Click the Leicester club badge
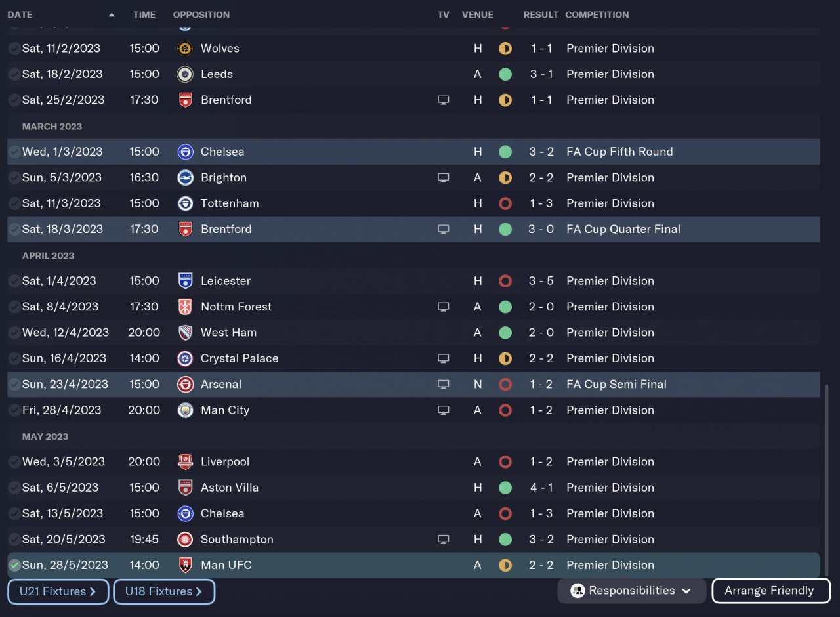This screenshot has height=617, width=840. tap(185, 281)
